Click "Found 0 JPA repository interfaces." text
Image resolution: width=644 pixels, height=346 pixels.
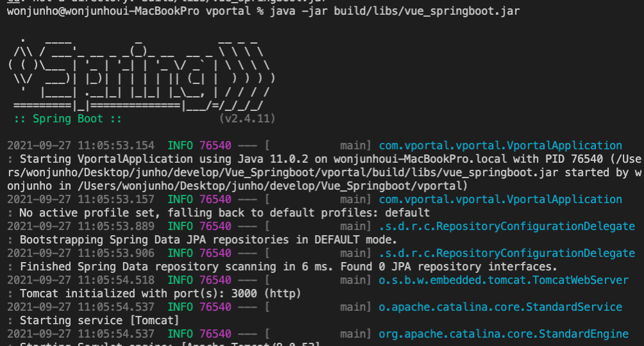(449, 267)
